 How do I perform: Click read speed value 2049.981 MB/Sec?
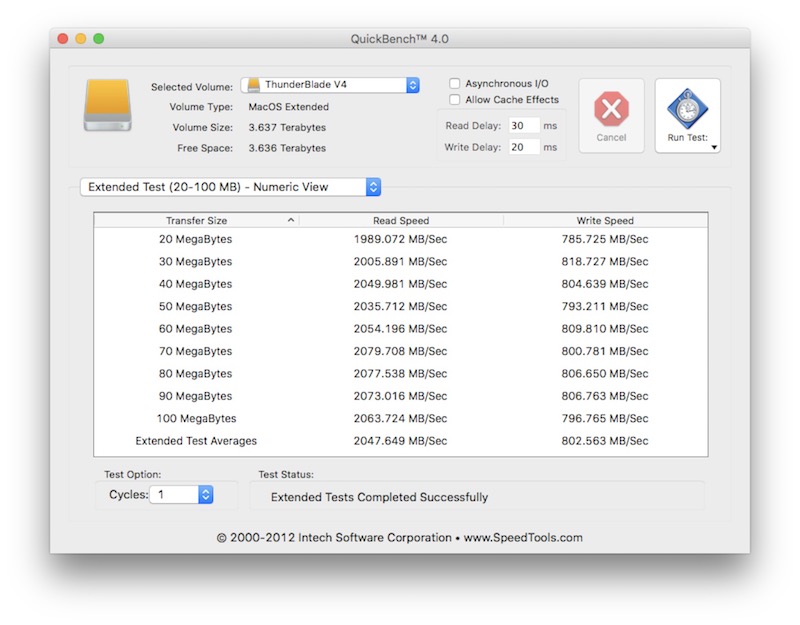(401, 284)
